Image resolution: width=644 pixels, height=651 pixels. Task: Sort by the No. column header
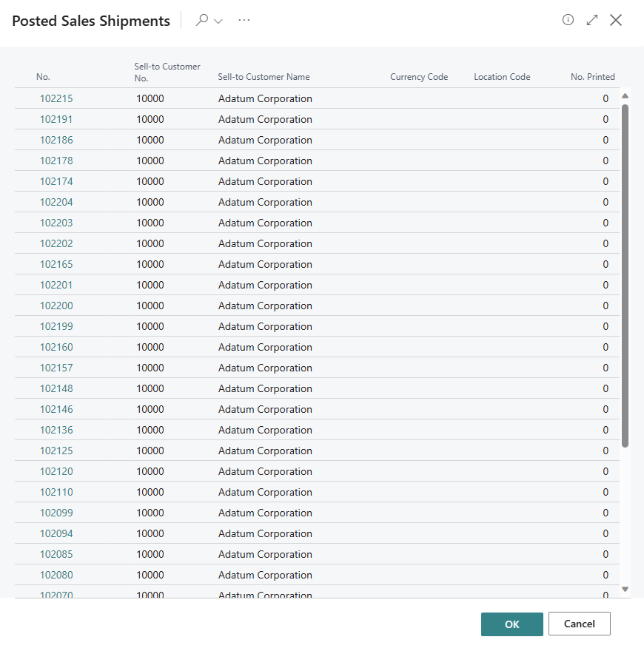[x=43, y=77]
